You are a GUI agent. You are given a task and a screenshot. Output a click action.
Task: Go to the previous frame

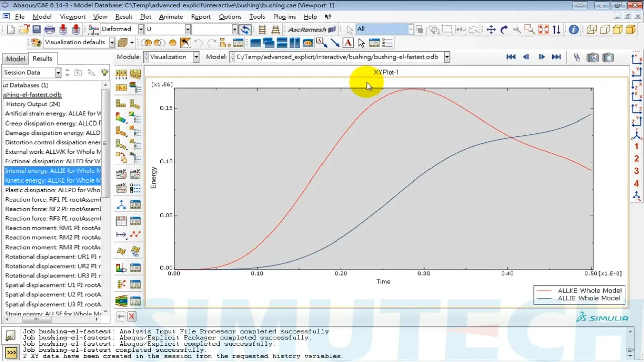(x=526, y=57)
